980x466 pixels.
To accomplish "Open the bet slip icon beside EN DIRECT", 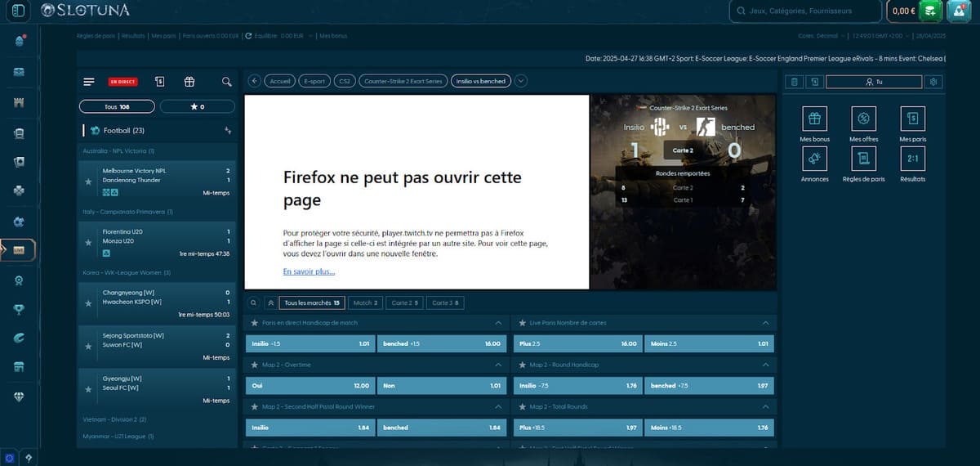I will click(159, 82).
